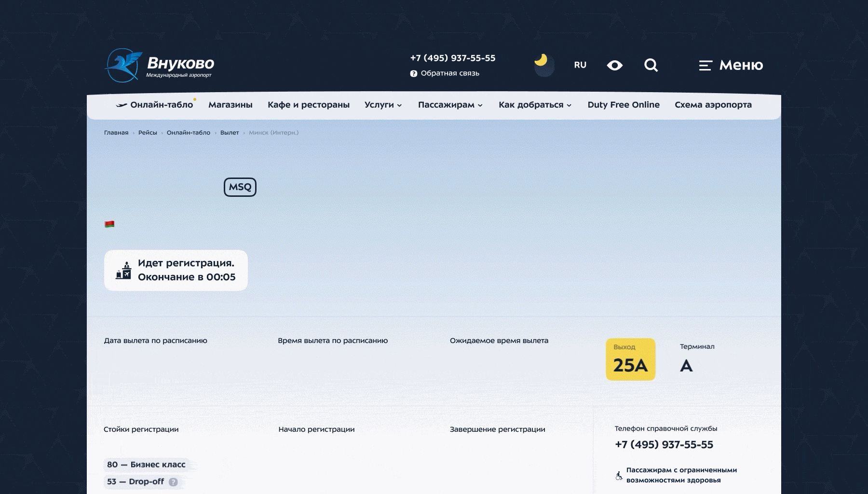
Task: Expand the Как добраться dropdown
Action: (x=535, y=105)
